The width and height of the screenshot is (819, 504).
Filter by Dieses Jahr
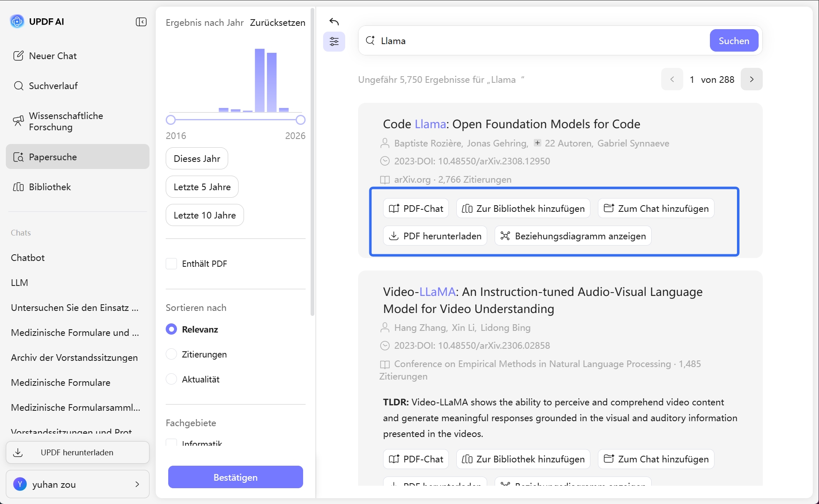click(197, 159)
